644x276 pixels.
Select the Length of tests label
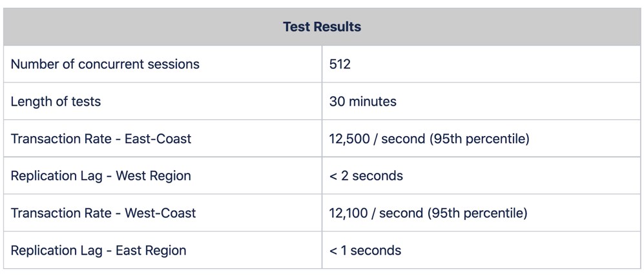(56, 101)
